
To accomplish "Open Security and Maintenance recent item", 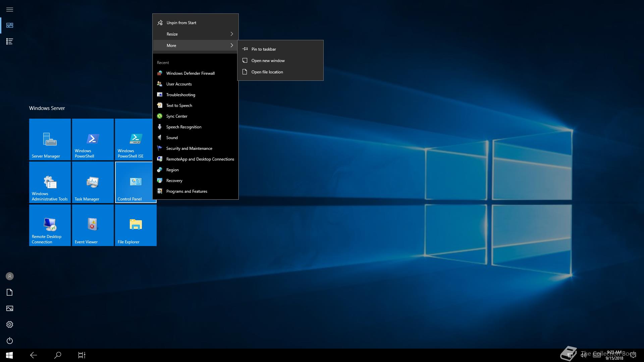I will click(196, 148).
